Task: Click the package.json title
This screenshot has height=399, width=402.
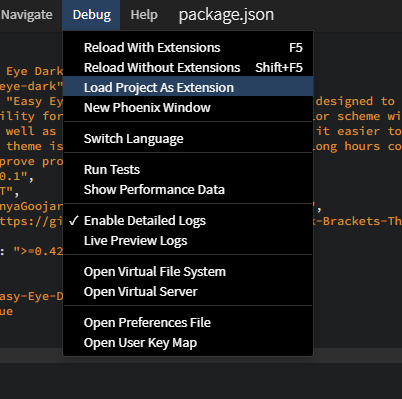Action: [226, 15]
